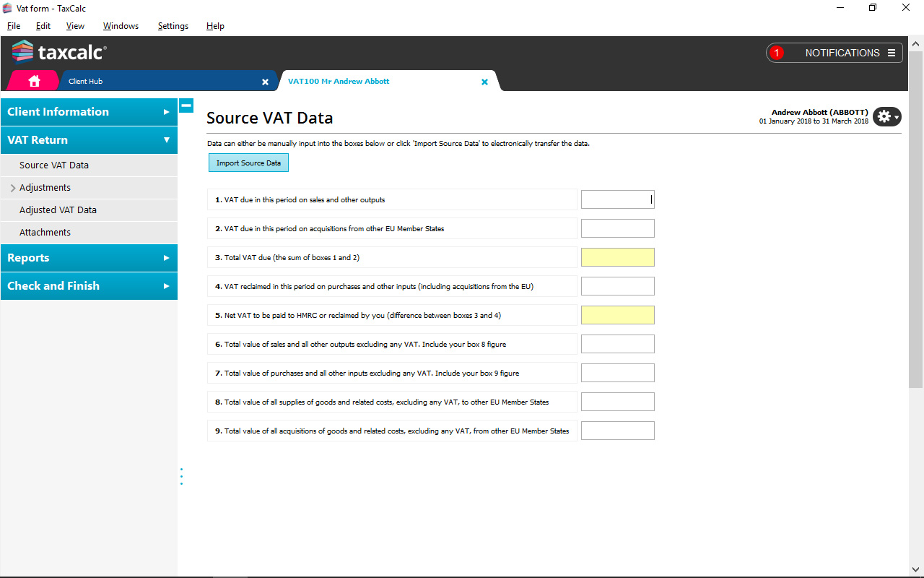This screenshot has height=578, width=924.
Task: Open Adjusted VAT Data in sidebar
Action: coord(58,210)
